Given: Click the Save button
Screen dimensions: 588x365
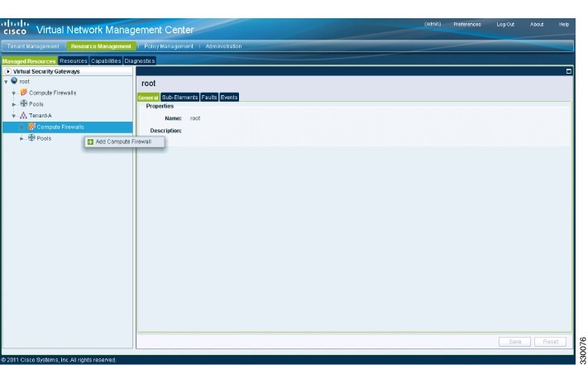Looking at the screenshot, I should [x=514, y=342].
